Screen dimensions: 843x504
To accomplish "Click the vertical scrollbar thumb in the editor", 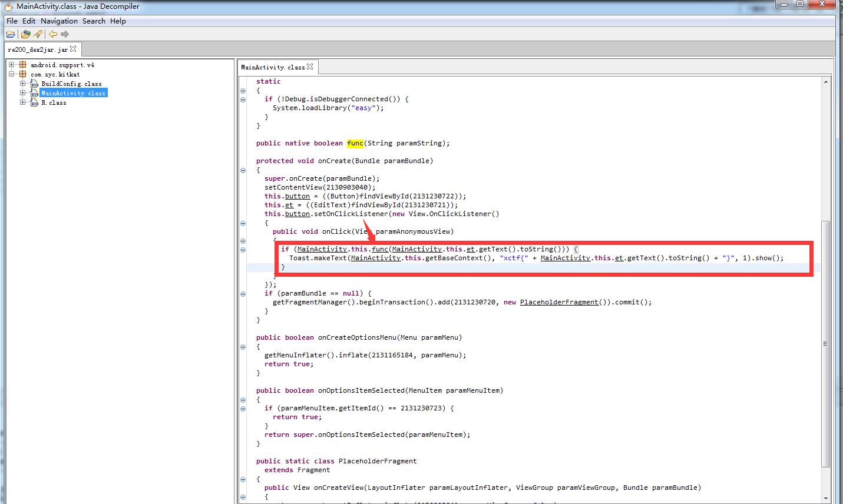I will pyautogui.click(x=825, y=343).
